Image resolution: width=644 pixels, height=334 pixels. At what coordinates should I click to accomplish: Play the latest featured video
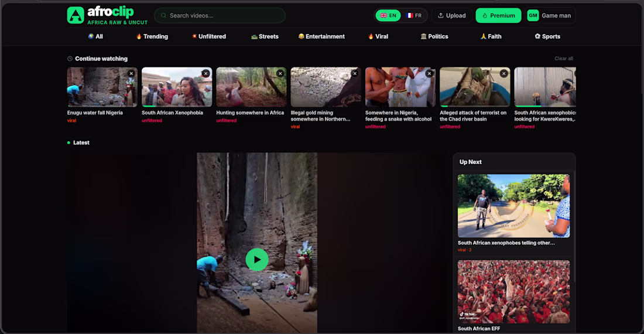point(257,260)
